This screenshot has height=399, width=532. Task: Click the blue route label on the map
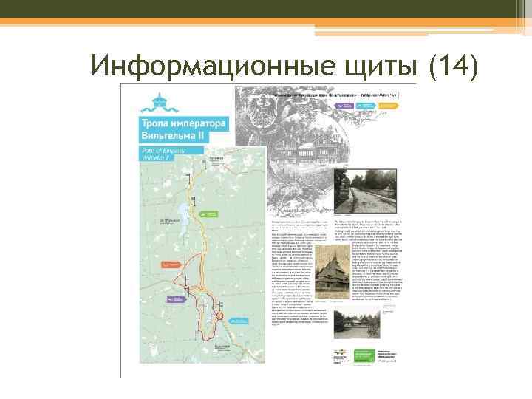coord(239,321)
